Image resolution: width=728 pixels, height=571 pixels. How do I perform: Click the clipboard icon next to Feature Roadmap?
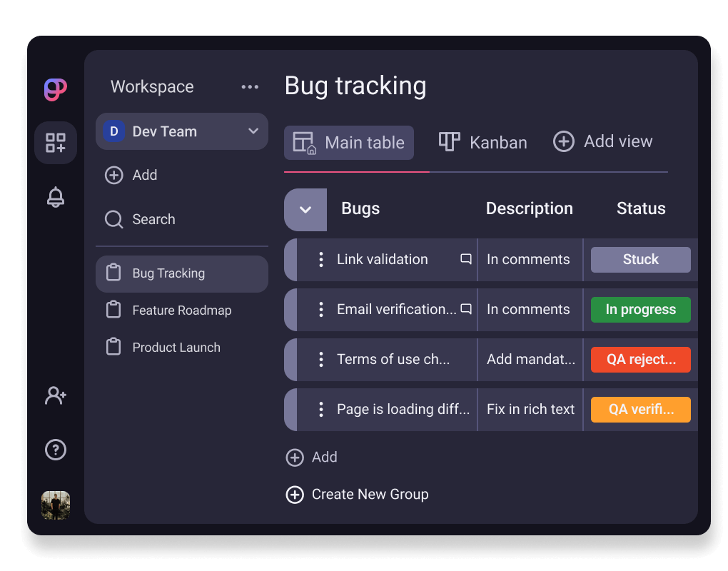click(114, 310)
